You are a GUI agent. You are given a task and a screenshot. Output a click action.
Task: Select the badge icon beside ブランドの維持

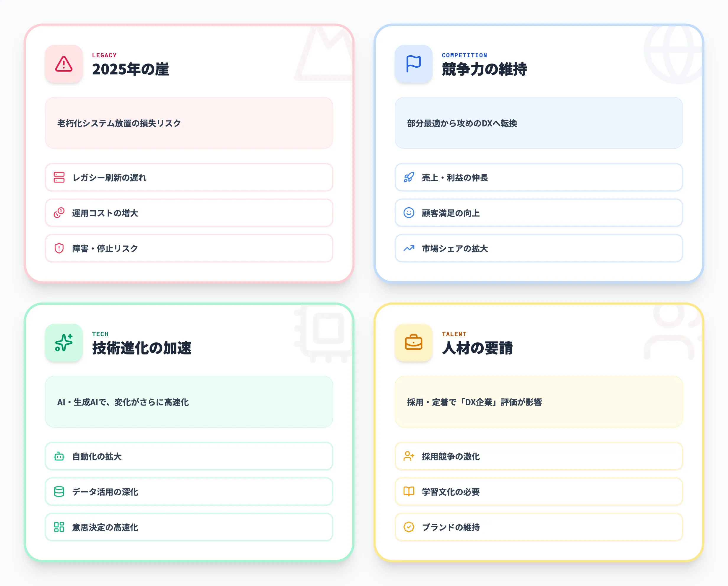409,527
